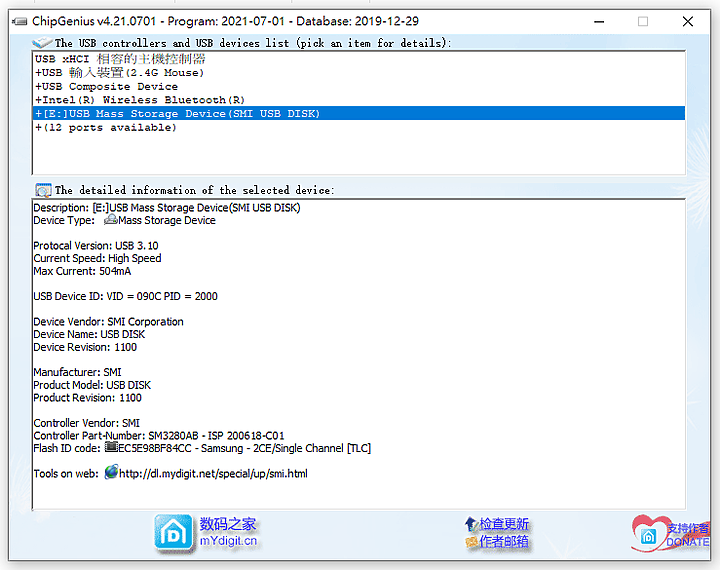Click the globe icon next to Tools on web

click(x=111, y=472)
